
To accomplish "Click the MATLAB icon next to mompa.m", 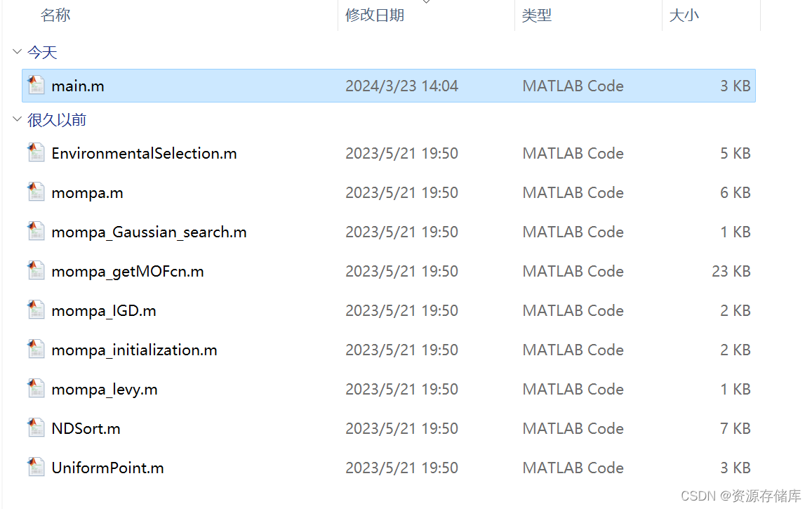I will point(36,192).
